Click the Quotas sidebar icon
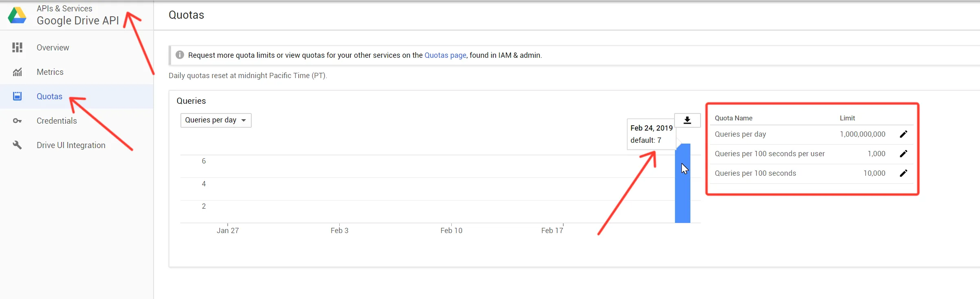980x299 pixels. point(17,96)
